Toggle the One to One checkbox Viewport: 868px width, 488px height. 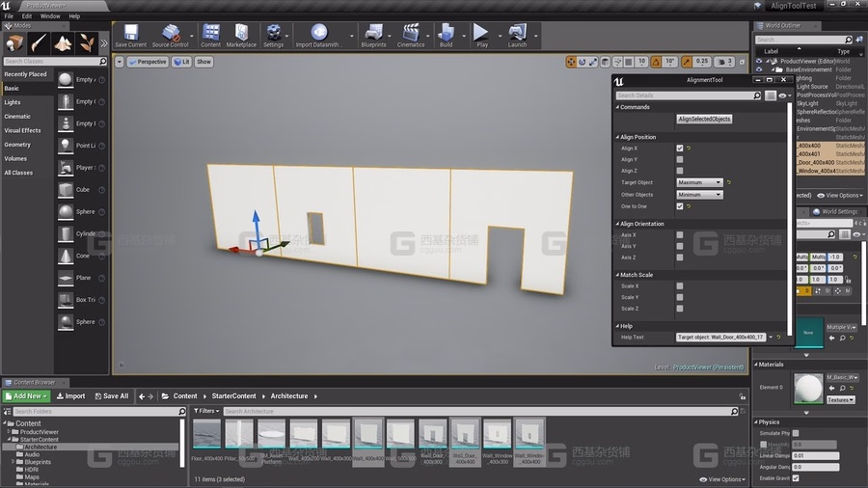coord(680,206)
